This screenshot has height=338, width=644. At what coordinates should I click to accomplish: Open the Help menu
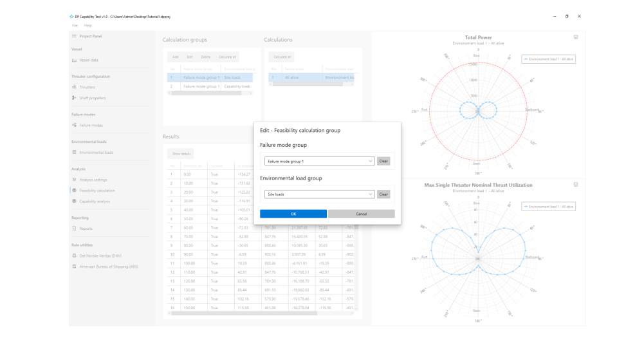click(88, 26)
